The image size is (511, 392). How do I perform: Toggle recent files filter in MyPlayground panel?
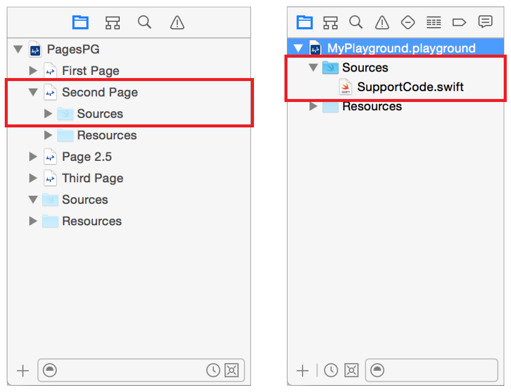(x=331, y=370)
